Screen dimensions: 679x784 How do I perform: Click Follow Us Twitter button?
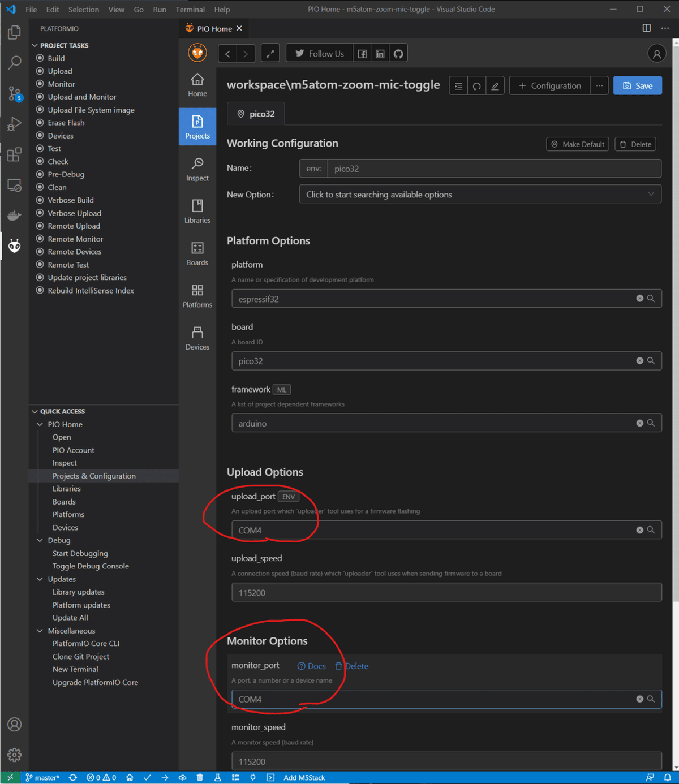[319, 54]
